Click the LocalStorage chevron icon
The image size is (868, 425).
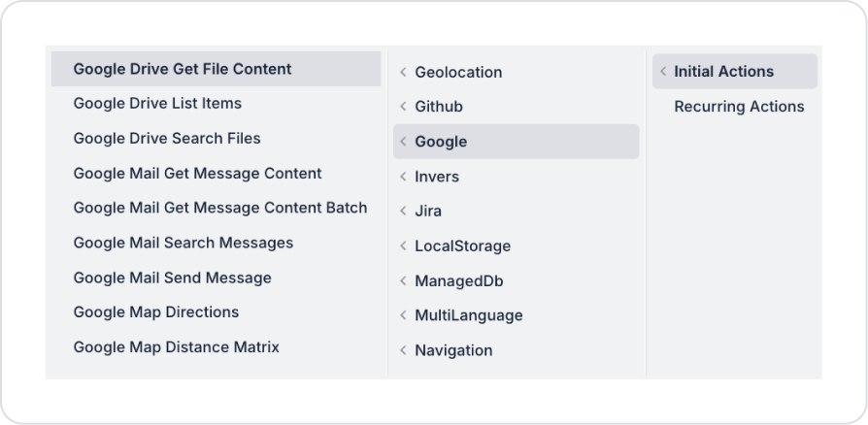point(403,246)
